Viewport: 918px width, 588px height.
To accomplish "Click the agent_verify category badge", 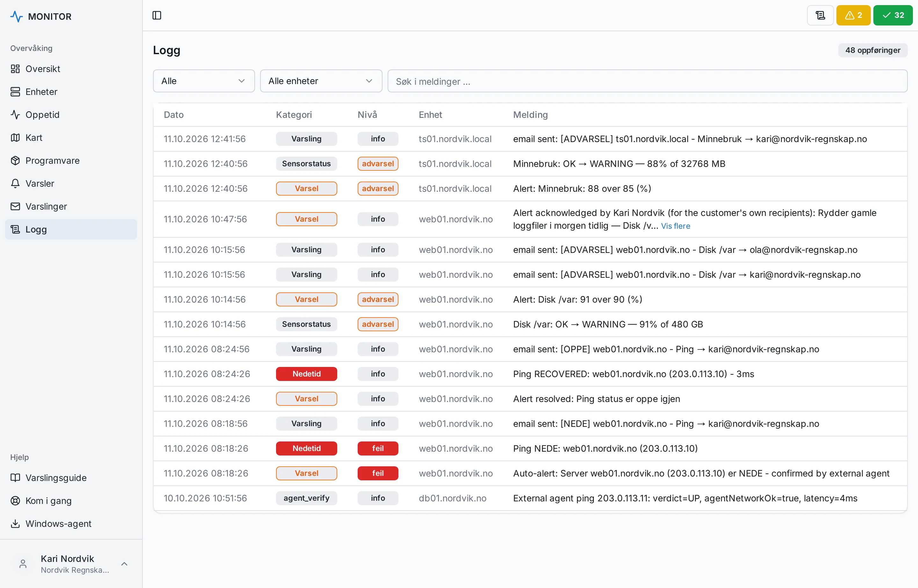I will tap(306, 498).
